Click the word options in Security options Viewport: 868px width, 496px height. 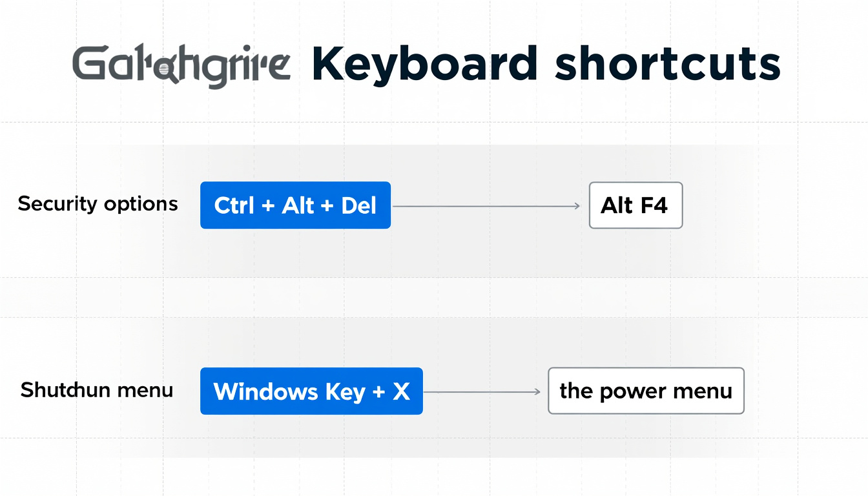tap(140, 204)
